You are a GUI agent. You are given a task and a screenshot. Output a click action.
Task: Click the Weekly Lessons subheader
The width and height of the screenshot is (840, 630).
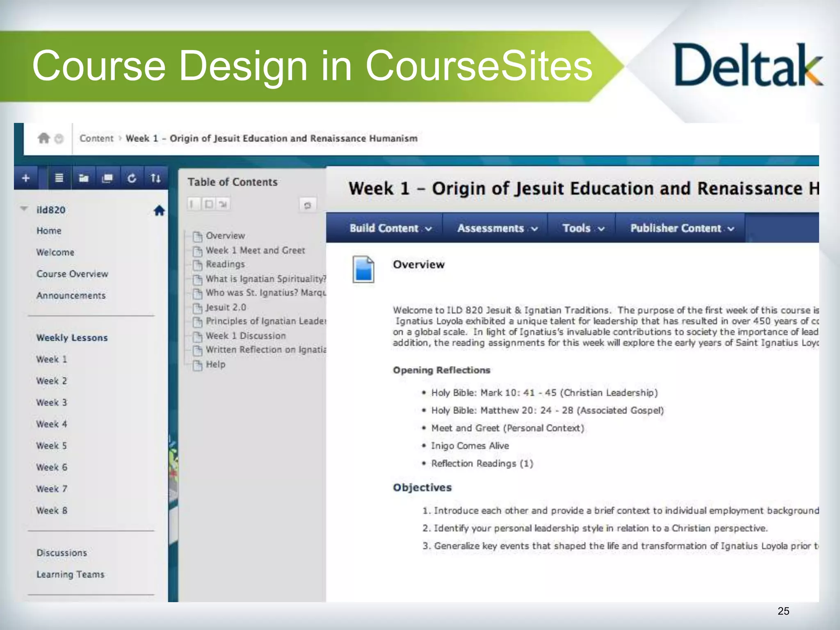pyautogui.click(x=72, y=338)
